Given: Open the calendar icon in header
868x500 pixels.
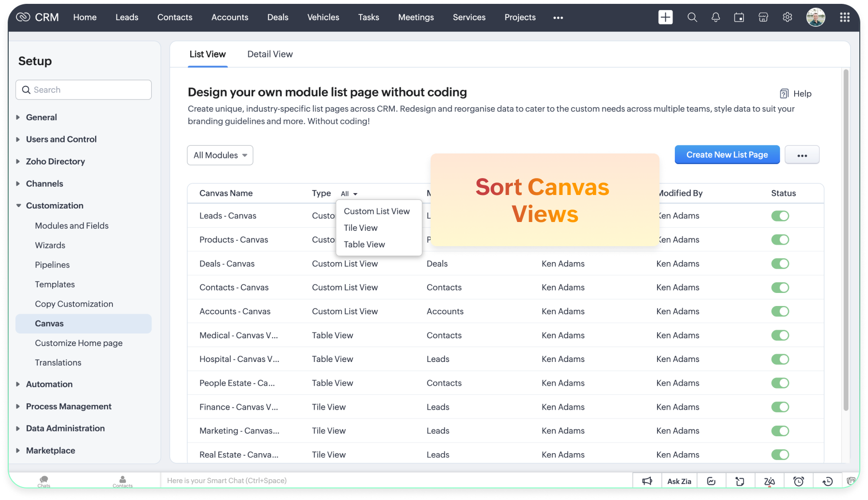Looking at the screenshot, I should (x=739, y=17).
